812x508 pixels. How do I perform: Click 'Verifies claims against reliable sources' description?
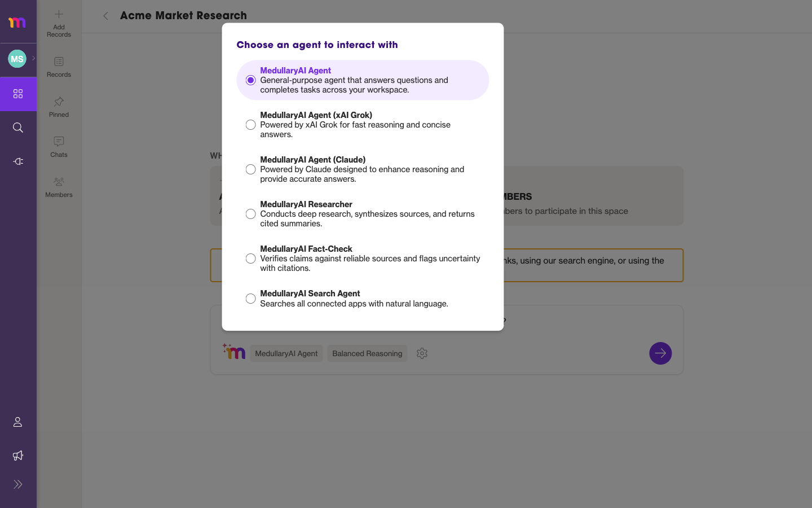coord(370,263)
